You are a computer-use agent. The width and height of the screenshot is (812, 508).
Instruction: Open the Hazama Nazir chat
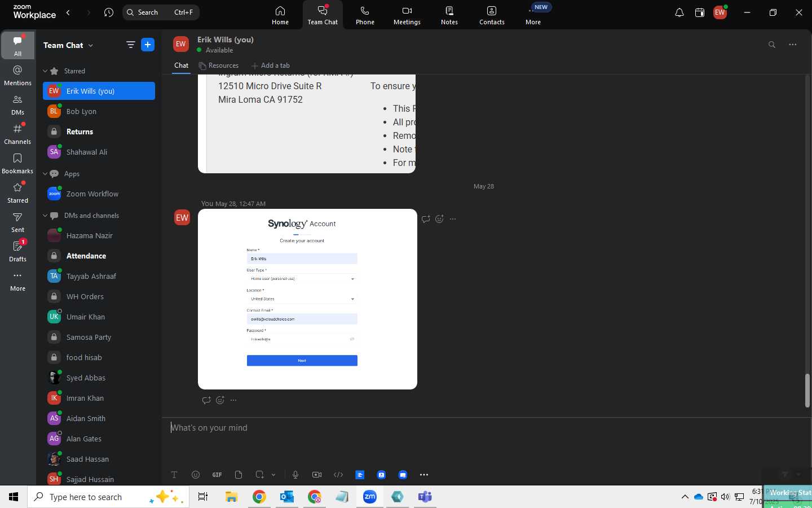pos(99,235)
